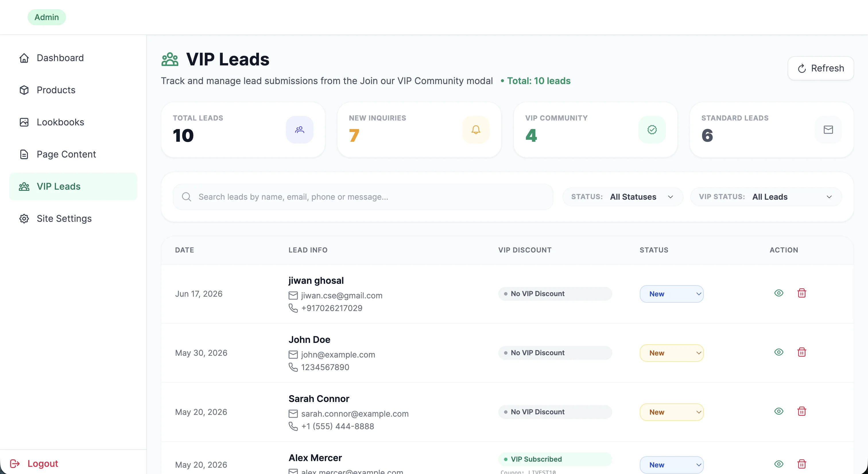868x474 pixels.
Task: Click the Admin badge
Action: tap(46, 17)
